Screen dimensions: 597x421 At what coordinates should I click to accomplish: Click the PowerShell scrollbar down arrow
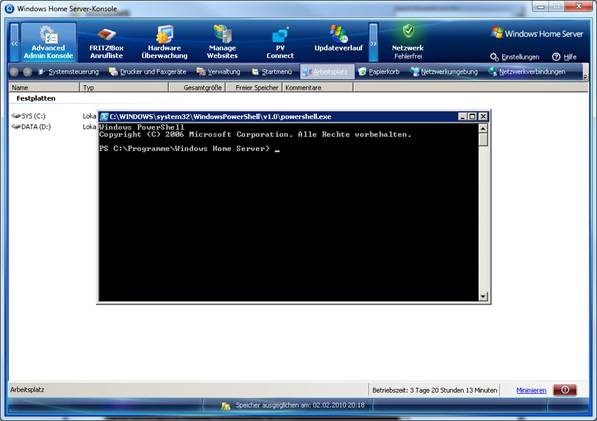tap(483, 296)
